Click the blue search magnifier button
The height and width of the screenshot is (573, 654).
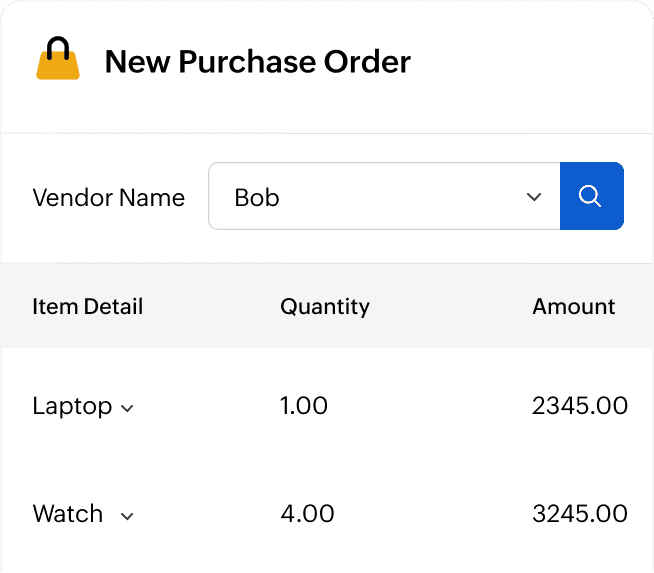pyautogui.click(x=591, y=197)
